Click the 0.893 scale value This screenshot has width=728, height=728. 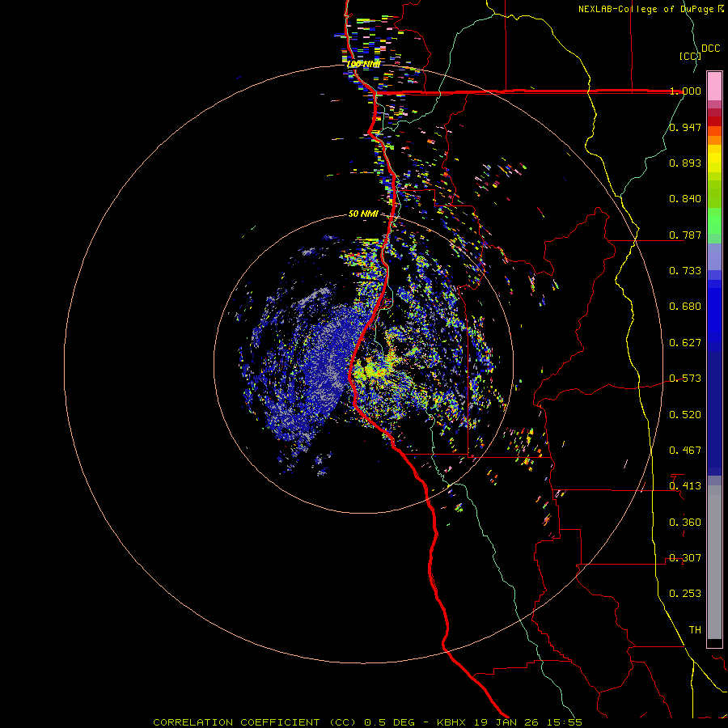[685, 163]
